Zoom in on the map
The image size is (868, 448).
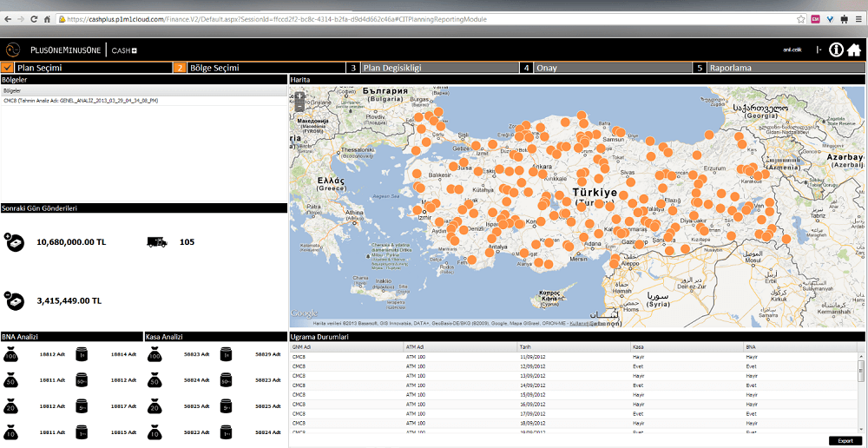(300, 94)
